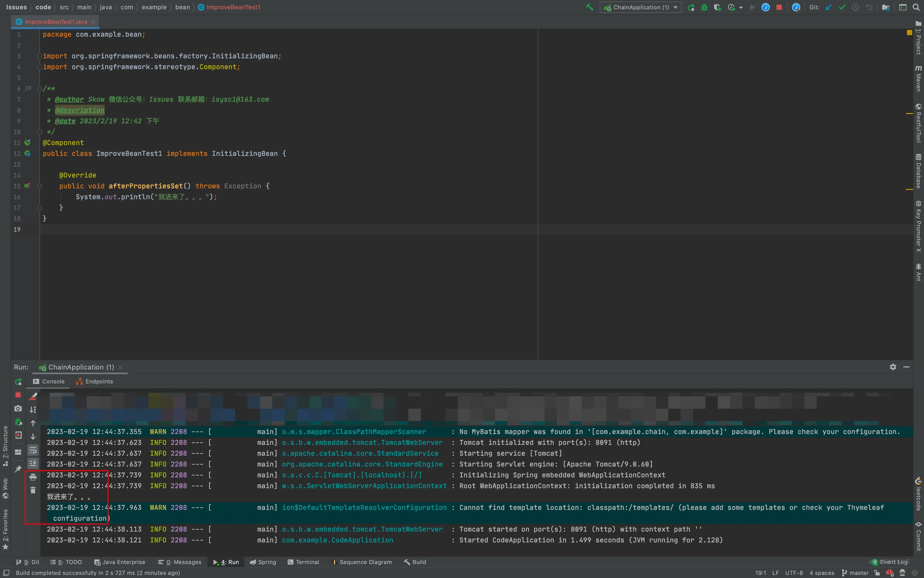This screenshot has height=578, width=924.
Task: Collapse the imports fold on line 3
Action: (39, 56)
